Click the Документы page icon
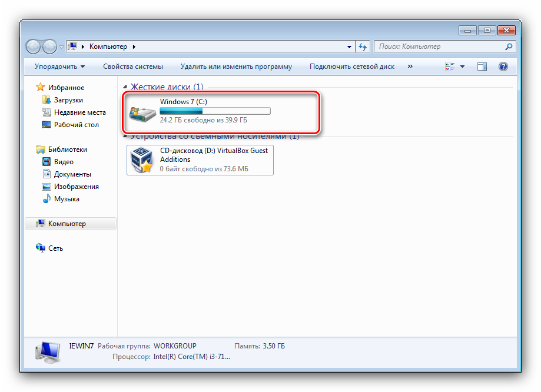Screen dimensions: 541x392 pyautogui.click(x=47, y=174)
